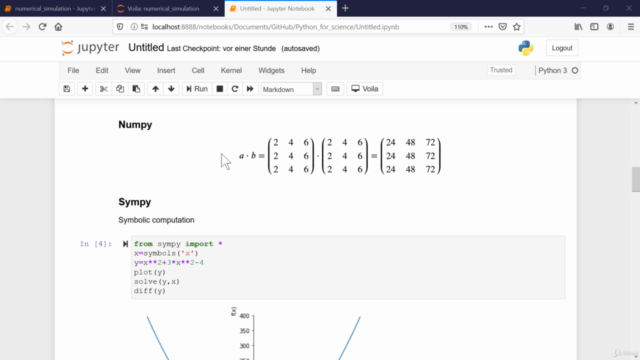Click the matrix equation output
The height and width of the screenshot is (360, 640).
[x=340, y=156]
